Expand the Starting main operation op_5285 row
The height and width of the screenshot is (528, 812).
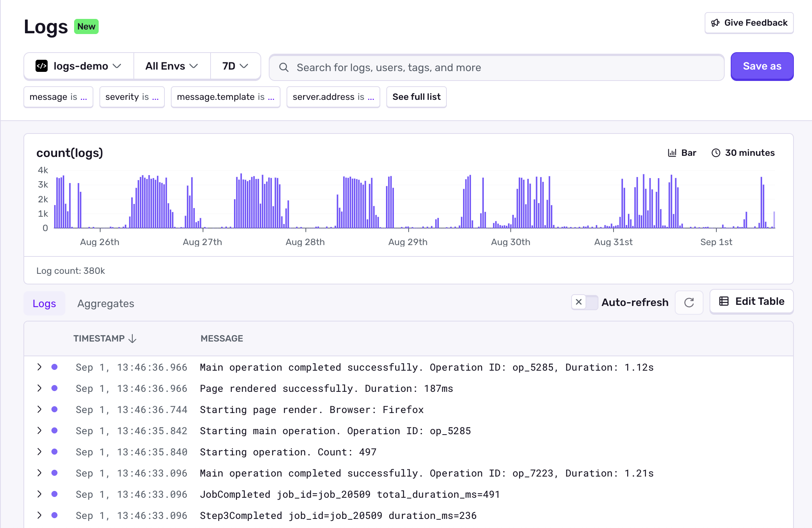39,430
